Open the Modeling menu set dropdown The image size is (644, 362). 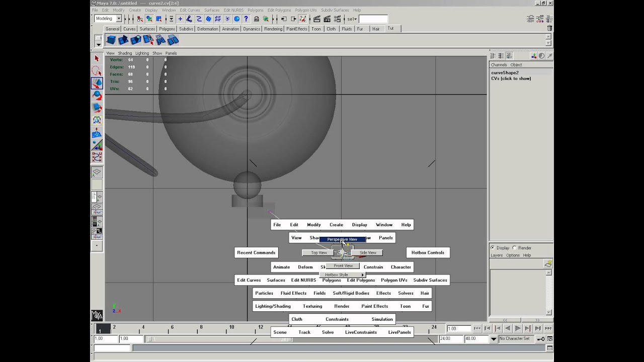coord(119,19)
